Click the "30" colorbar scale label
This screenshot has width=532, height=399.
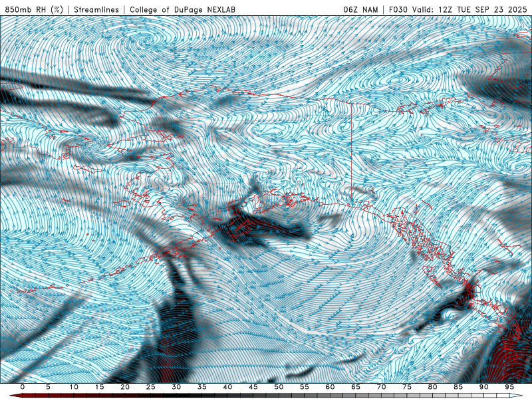pos(176,387)
